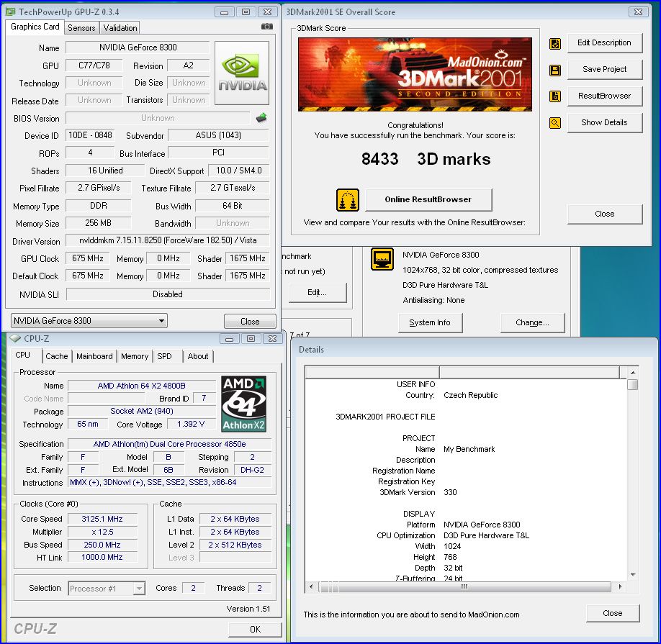This screenshot has height=644, width=661.
Task: Click Online ResultBrowser button
Action: [x=428, y=199]
